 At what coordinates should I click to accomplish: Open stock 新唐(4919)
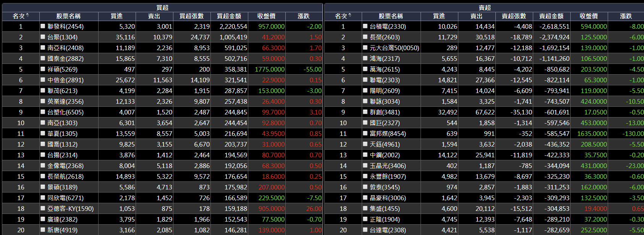click(x=62, y=230)
